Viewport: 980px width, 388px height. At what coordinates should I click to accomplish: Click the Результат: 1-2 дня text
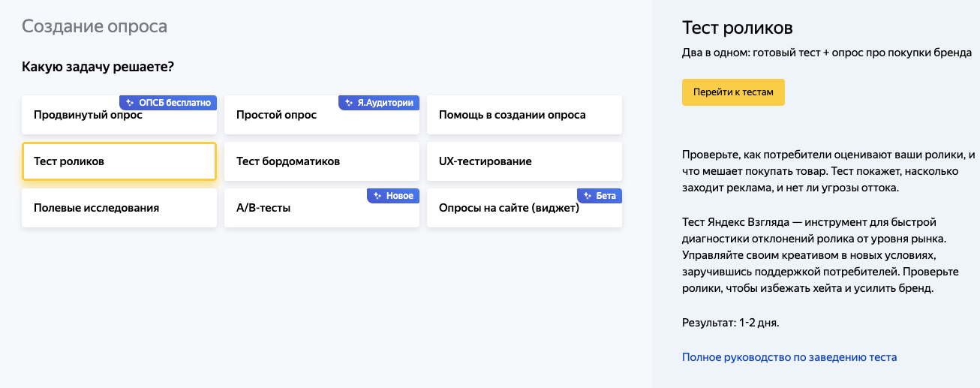[731, 323]
